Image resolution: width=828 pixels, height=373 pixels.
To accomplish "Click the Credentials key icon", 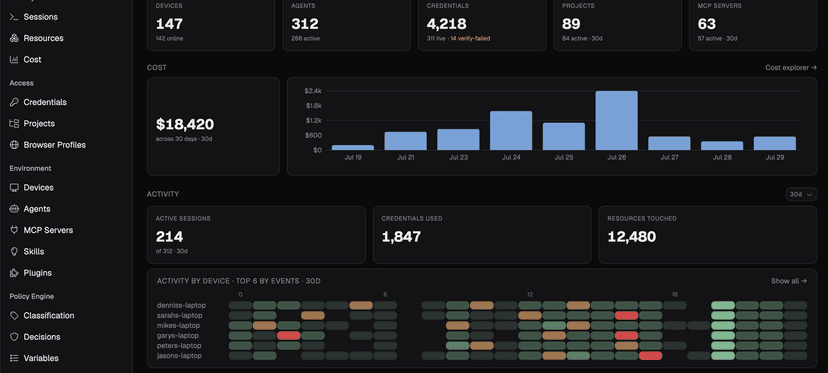I will coord(14,102).
